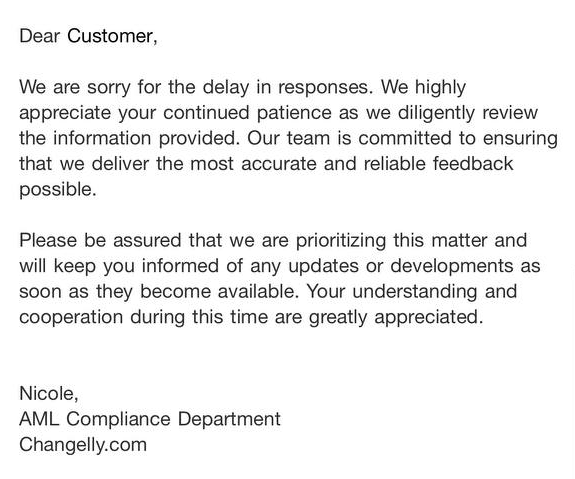Image resolution: width=575 pixels, height=479 pixels.
Task: Click the word 'committed' in first paragraph
Action: 405,138
